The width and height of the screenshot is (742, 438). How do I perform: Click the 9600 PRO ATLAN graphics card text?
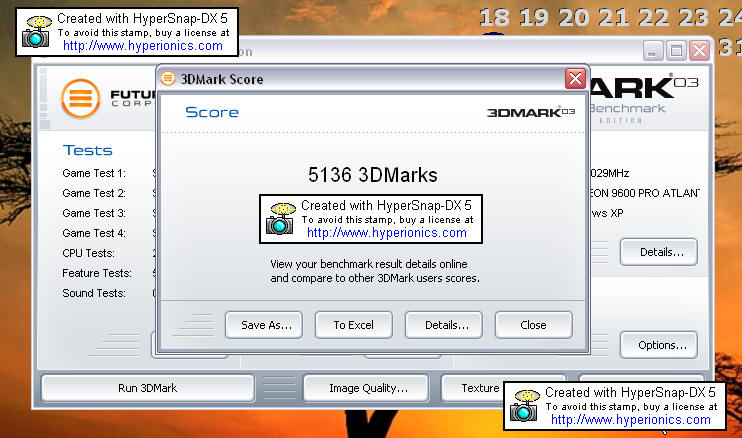point(645,193)
